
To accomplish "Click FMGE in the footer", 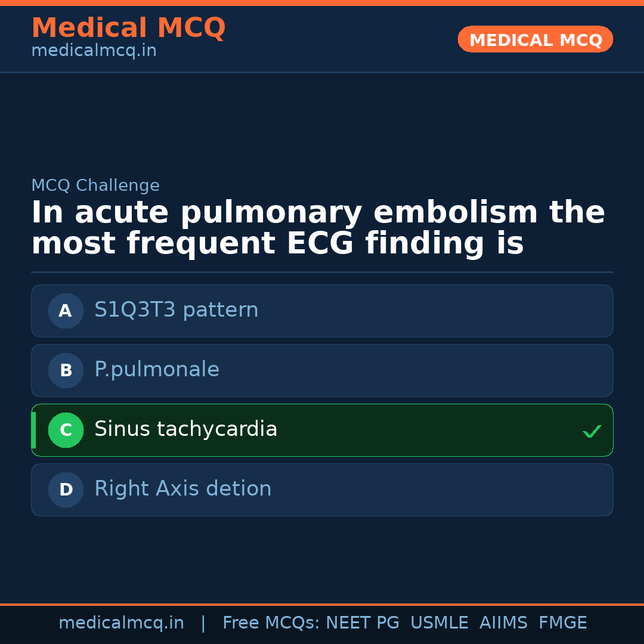I will (x=562, y=623).
